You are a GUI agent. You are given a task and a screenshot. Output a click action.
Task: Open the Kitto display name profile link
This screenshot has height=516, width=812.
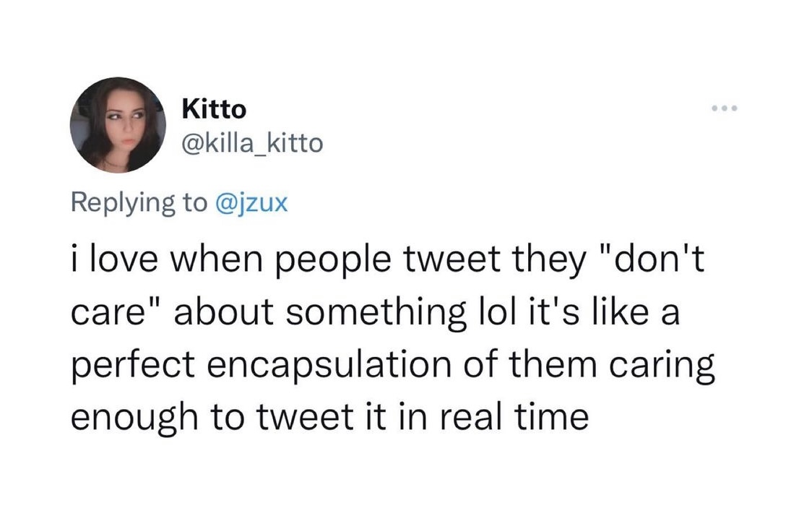tap(214, 109)
